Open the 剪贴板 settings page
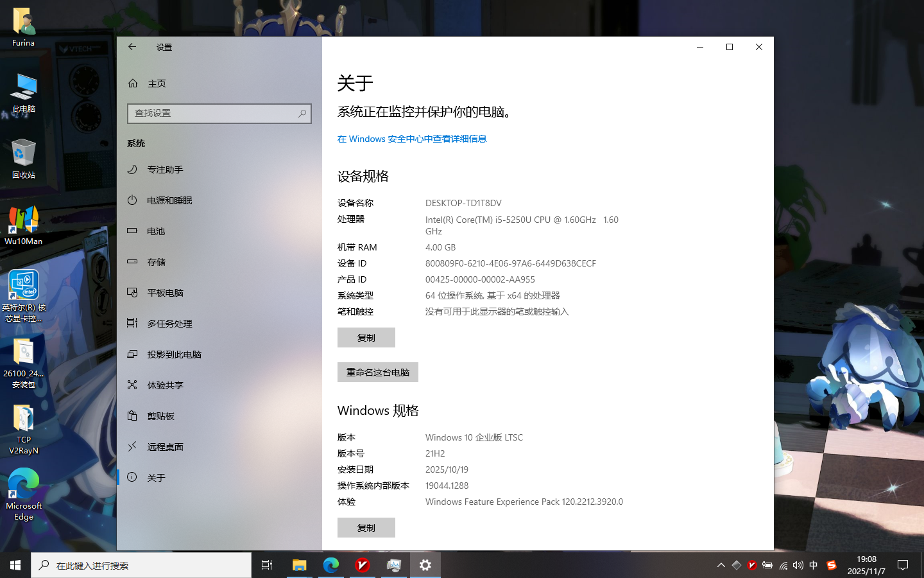This screenshot has width=924, height=578. pyautogui.click(x=160, y=416)
